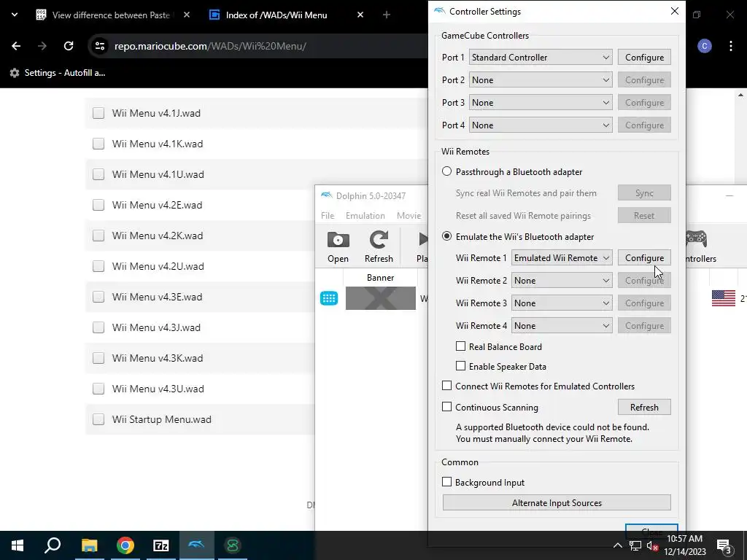747x560 pixels.
Task: Open Wii Menu v4.1K.wad link
Action: pos(158,144)
